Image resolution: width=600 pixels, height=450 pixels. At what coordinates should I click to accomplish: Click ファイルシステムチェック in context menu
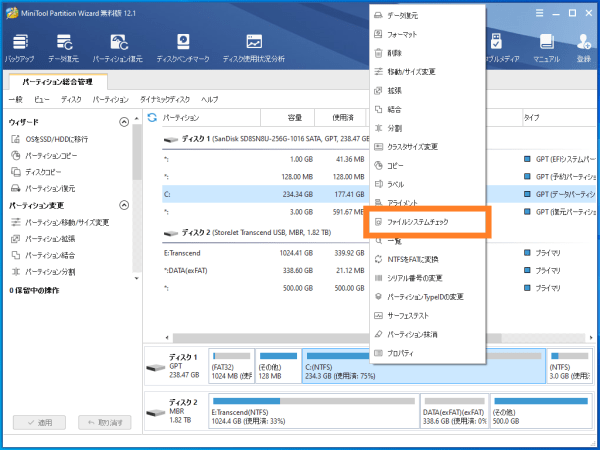427,222
